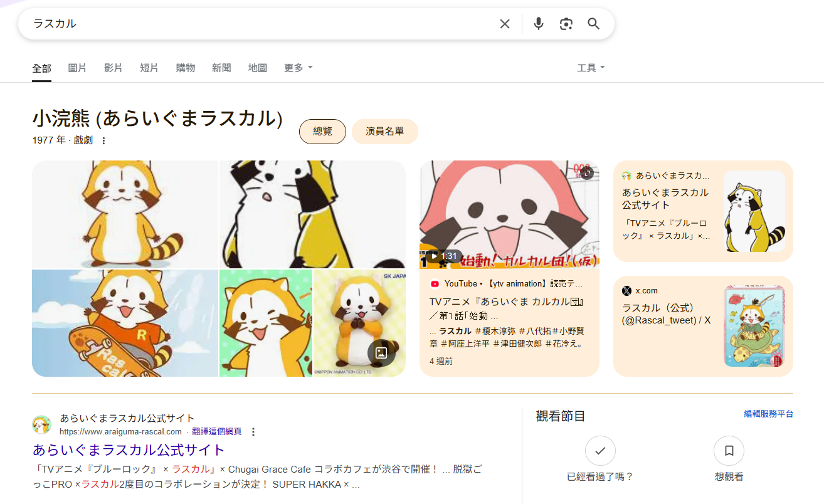The height and width of the screenshot is (504, 824).
Task: Open the standing Rascal image at the gallery's upper left
Action: pos(125,214)
